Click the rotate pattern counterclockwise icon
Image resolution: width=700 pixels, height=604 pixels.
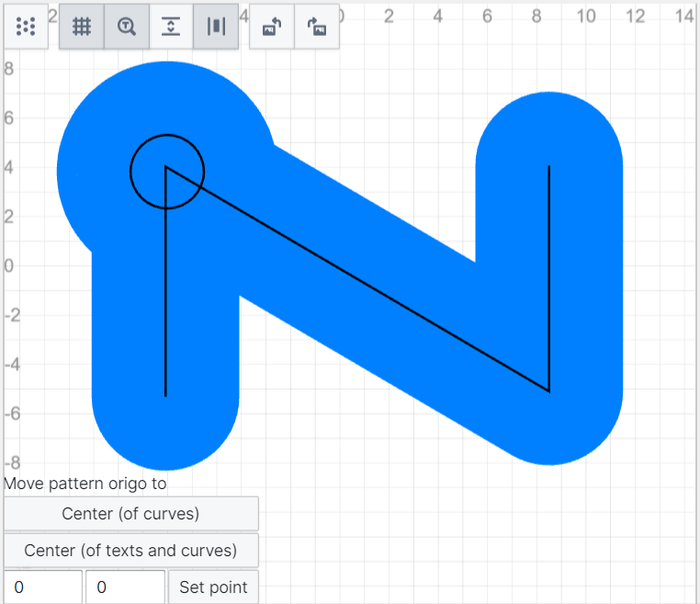(x=272, y=27)
